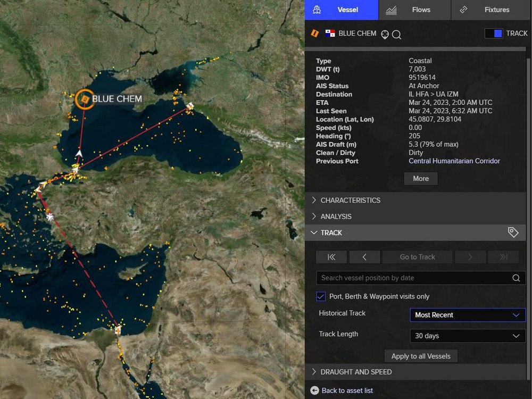Open the Track Length dropdown

tap(467, 336)
